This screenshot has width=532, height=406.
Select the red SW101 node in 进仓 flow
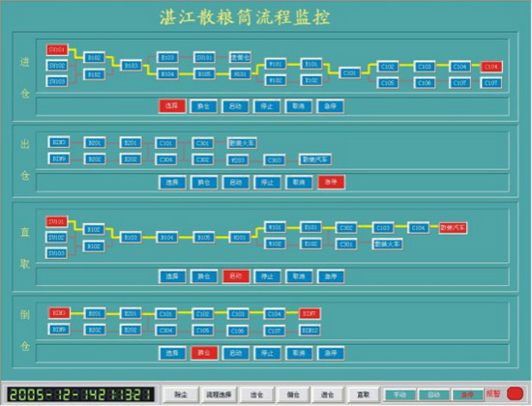(57, 50)
